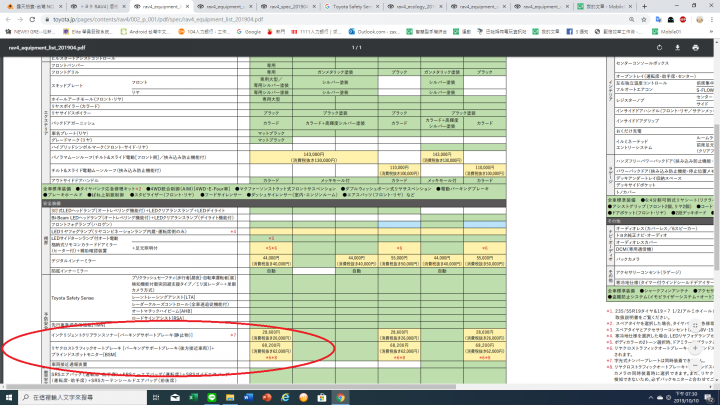The height and width of the screenshot is (405, 720).
Task: Open Task View on the taskbar
Action: 156,397
